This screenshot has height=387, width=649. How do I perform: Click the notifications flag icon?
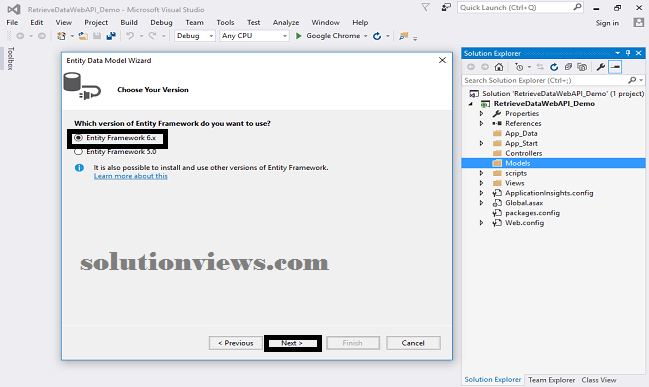click(x=425, y=7)
